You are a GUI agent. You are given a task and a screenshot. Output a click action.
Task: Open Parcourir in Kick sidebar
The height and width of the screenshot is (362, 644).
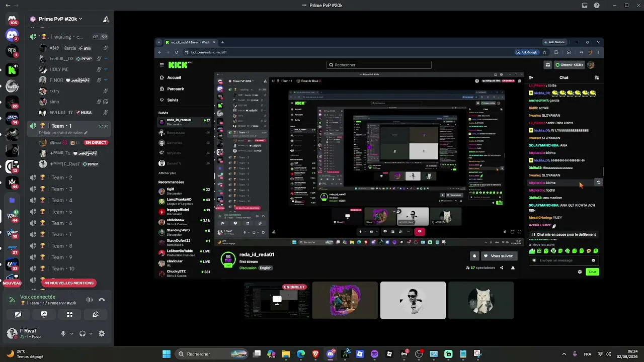click(172, 89)
